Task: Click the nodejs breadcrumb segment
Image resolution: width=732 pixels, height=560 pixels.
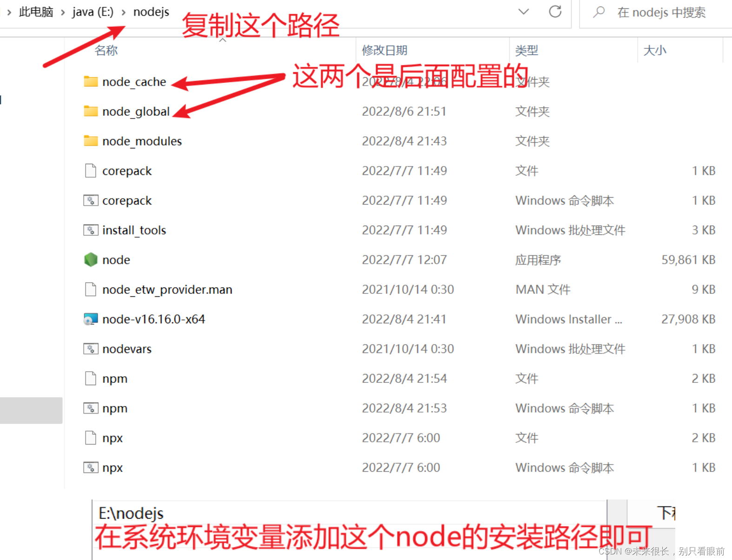Action: coord(151,12)
